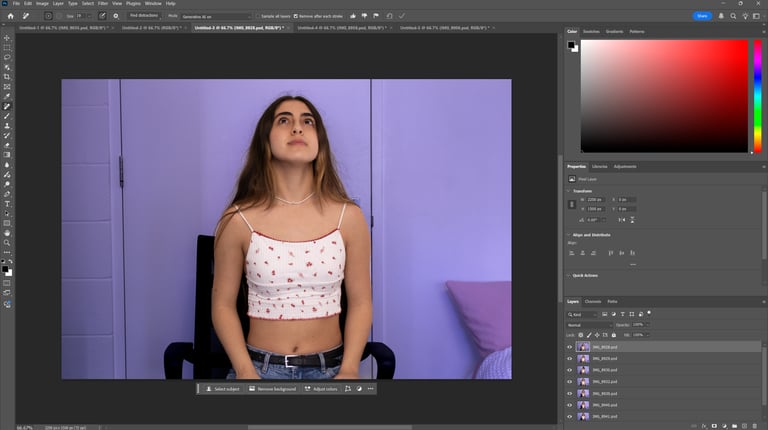
Task: Open the Normal blend mode dropdown
Action: point(589,325)
